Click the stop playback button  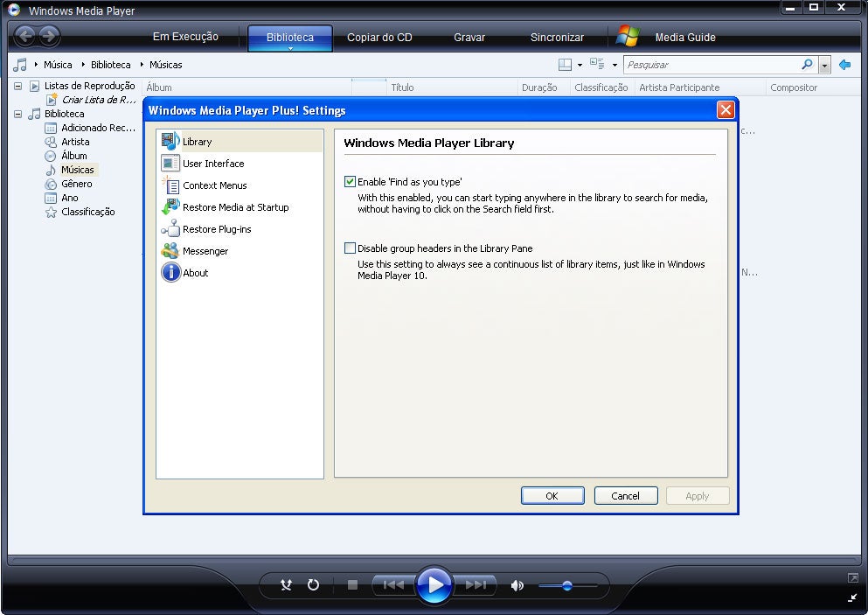point(352,585)
